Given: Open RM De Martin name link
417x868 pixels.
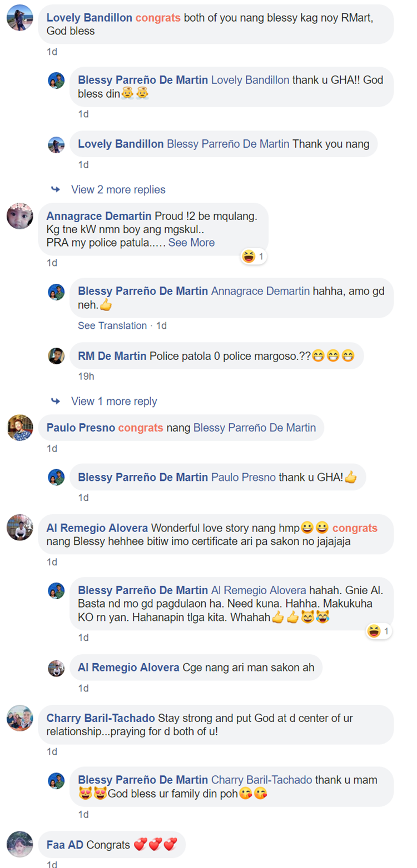Looking at the screenshot, I should [x=112, y=355].
